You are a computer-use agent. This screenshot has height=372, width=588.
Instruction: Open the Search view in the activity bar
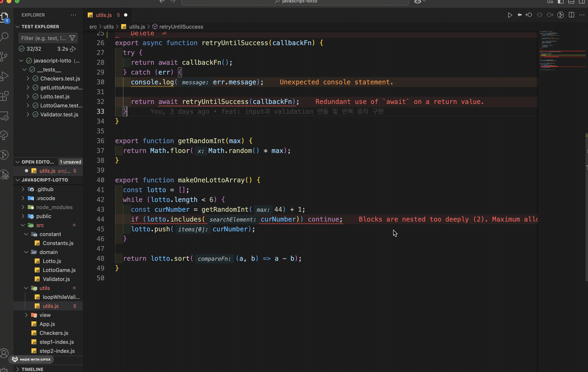[4, 37]
